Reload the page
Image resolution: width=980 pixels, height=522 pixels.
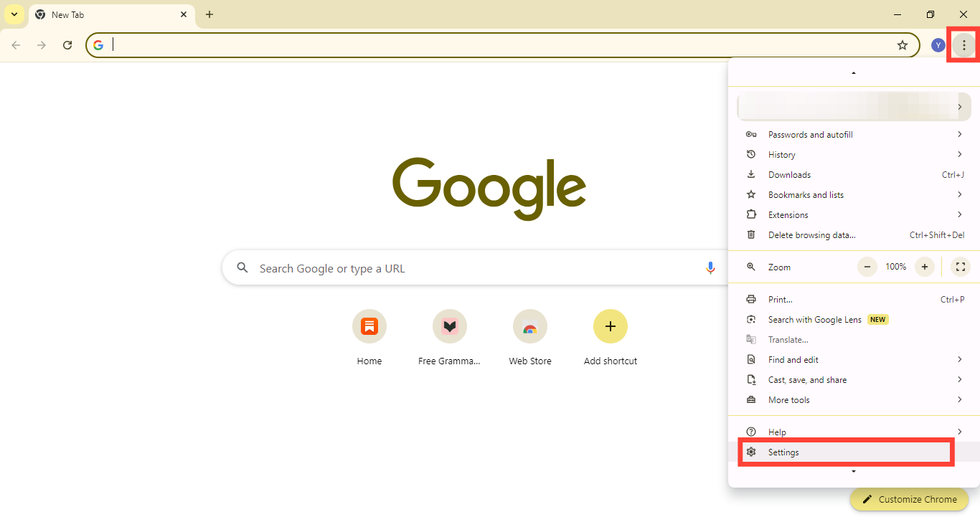[67, 45]
